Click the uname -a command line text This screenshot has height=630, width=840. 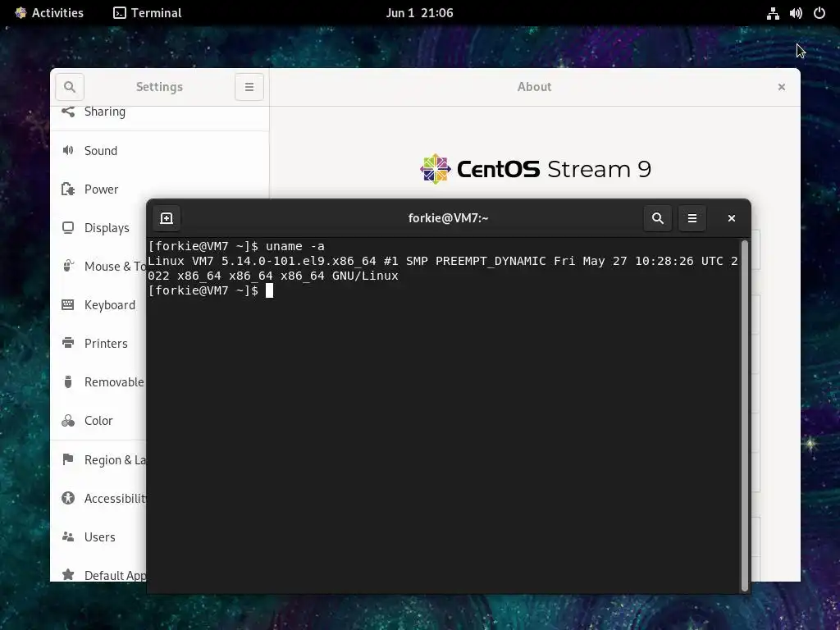295,246
